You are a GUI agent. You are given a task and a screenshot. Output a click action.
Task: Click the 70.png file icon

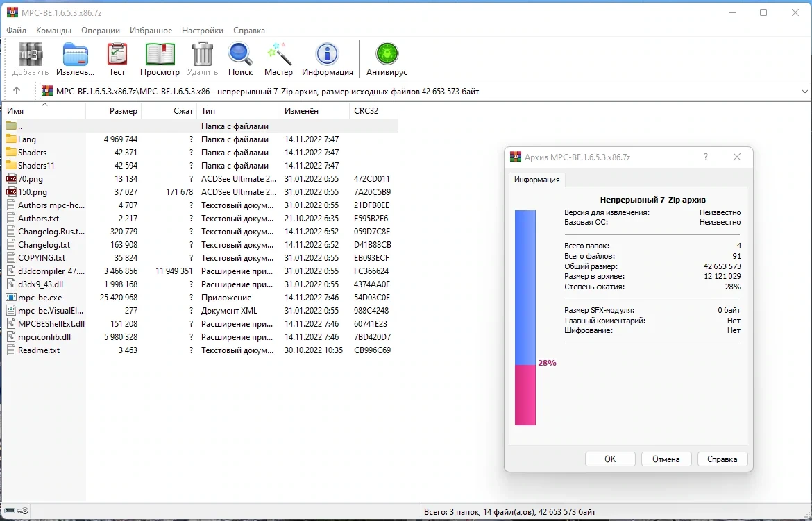click(x=11, y=179)
